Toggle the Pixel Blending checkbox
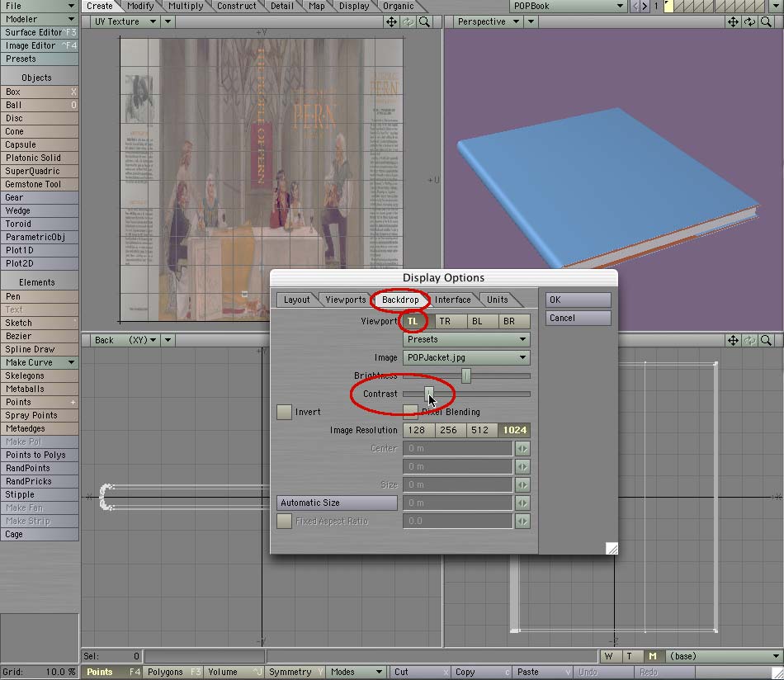This screenshot has height=680, width=784. tap(410, 411)
